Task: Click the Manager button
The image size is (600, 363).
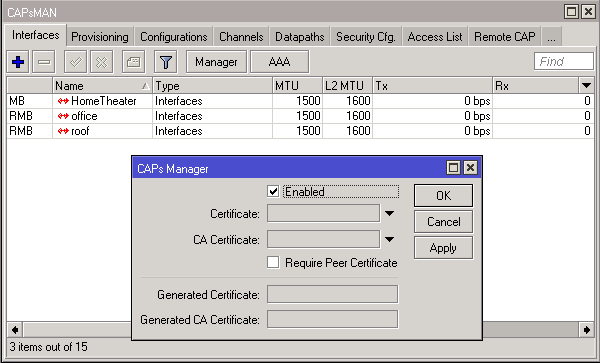Action: pos(216,62)
